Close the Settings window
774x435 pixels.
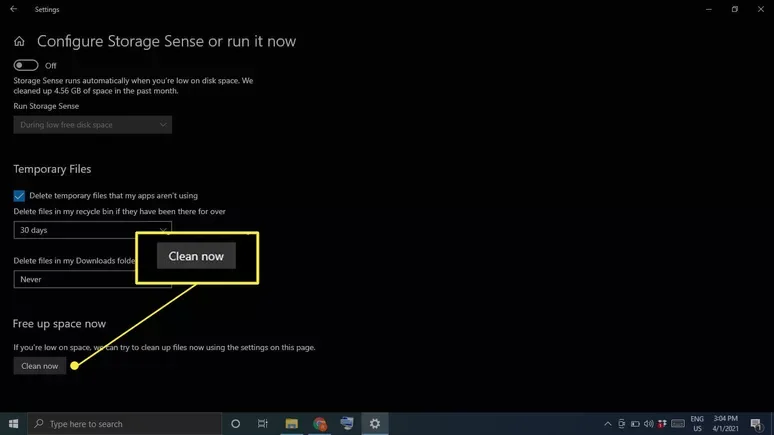[761, 9]
